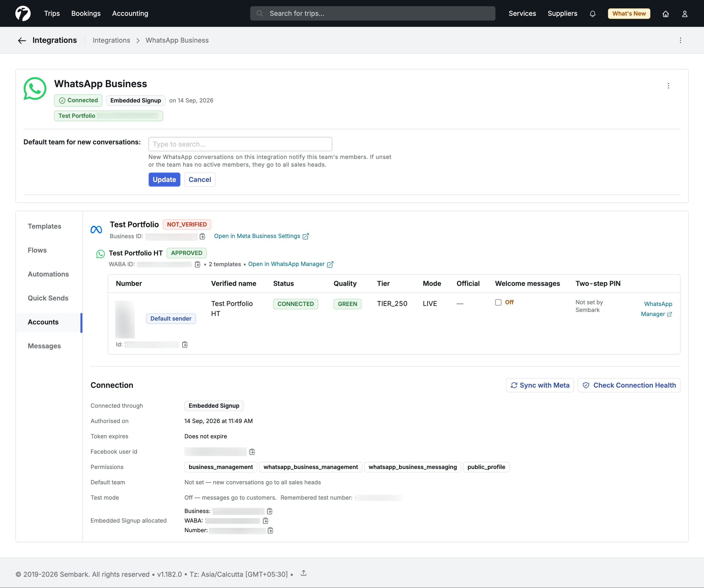Click the APPROVED badge
Screen dimensions: 704x588
click(186, 253)
